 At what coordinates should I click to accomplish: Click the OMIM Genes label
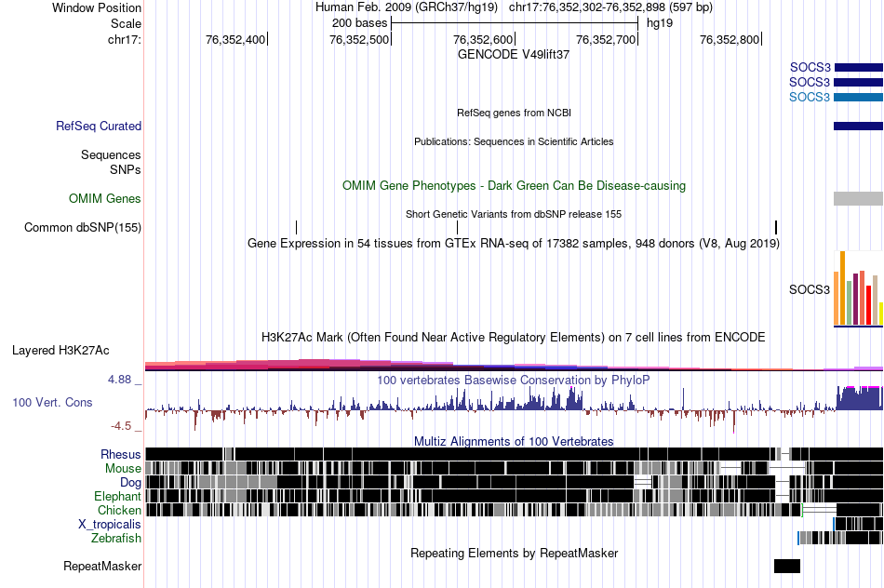coord(105,198)
